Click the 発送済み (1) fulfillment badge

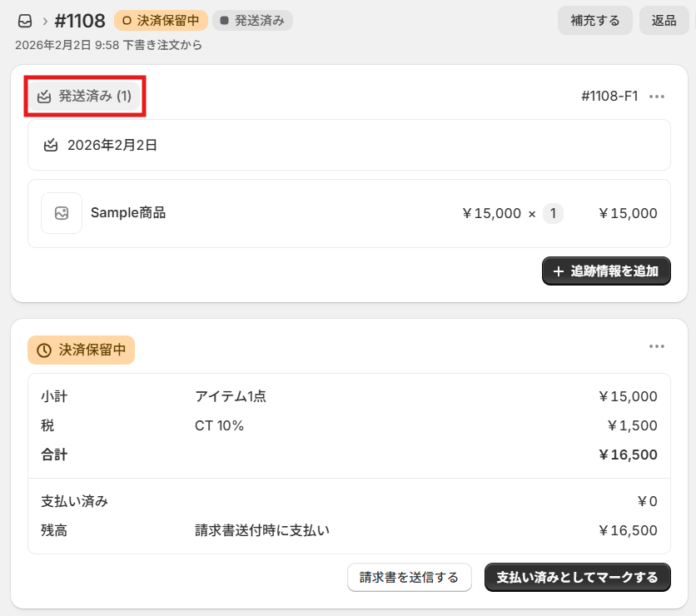click(x=86, y=97)
